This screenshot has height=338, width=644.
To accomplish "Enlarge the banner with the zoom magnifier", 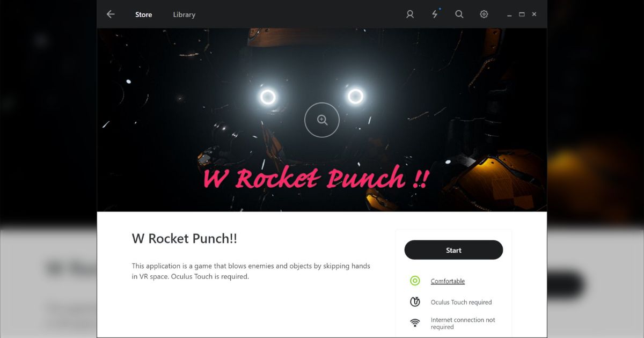I will pos(322,120).
